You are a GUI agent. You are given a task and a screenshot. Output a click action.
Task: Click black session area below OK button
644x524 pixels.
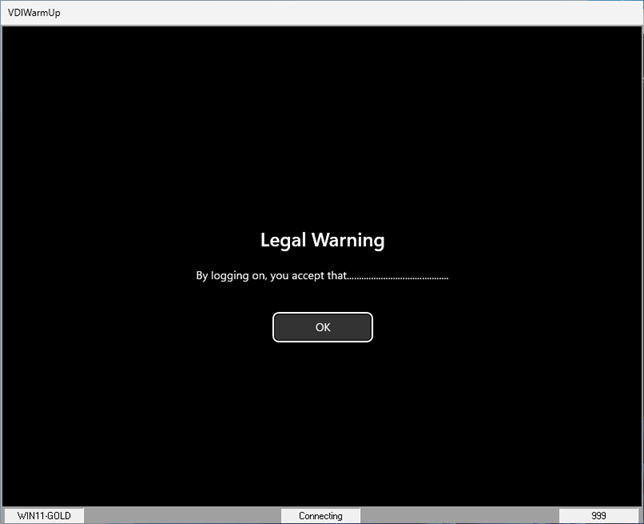click(x=322, y=420)
